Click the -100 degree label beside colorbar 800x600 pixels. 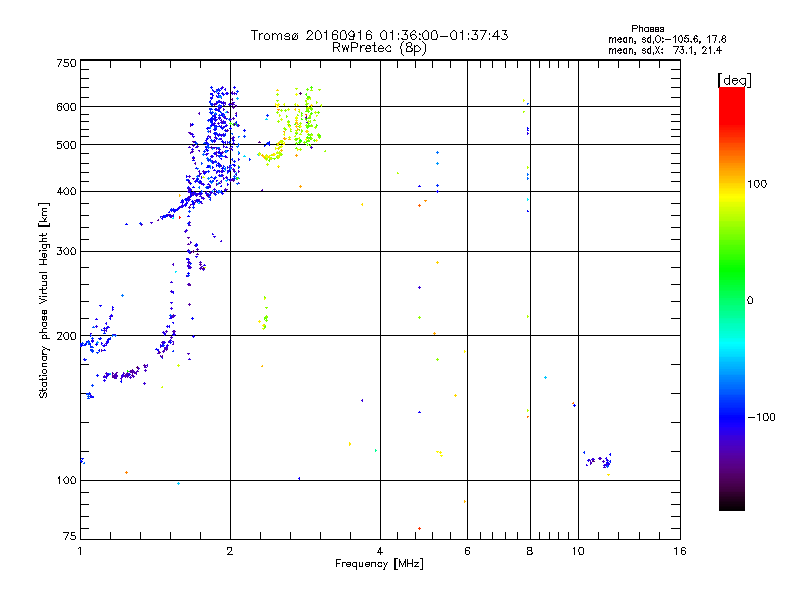(762, 417)
